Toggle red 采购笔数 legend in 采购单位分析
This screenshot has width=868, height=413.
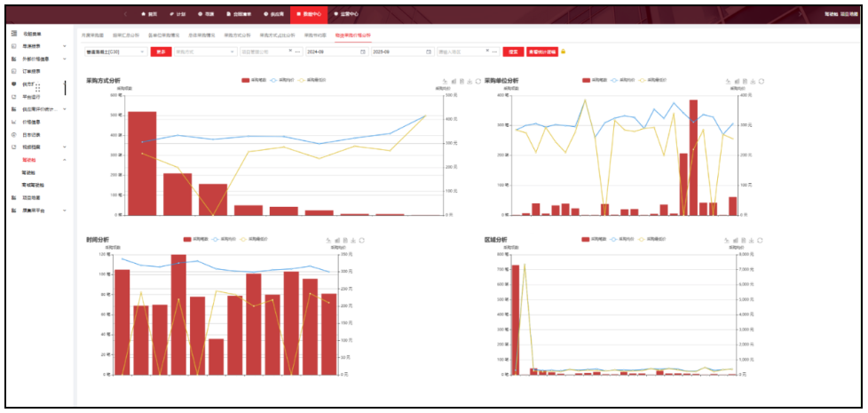click(594, 80)
